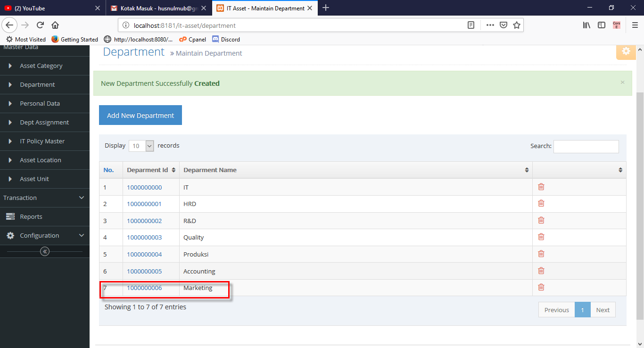This screenshot has width=644, height=348.
Task: Dismiss the success notification
Action: pyautogui.click(x=622, y=82)
